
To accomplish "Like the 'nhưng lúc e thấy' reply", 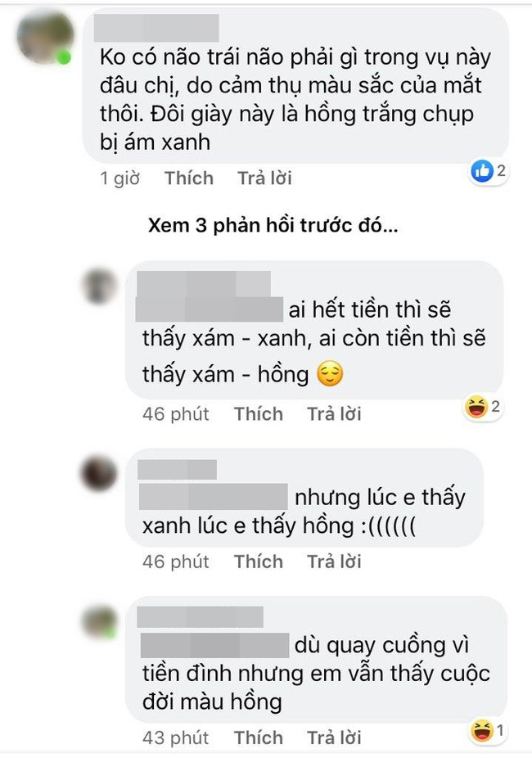I will [259, 562].
